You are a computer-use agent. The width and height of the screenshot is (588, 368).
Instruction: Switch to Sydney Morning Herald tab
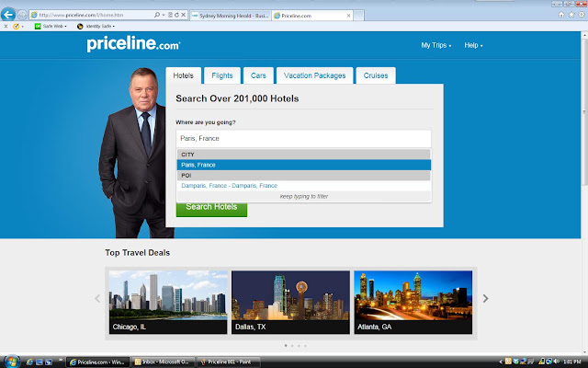click(230, 16)
